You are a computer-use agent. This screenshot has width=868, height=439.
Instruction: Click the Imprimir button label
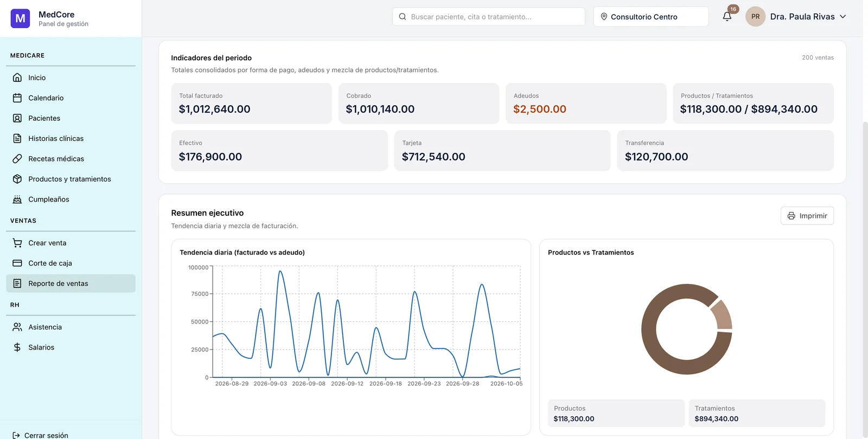pos(813,216)
